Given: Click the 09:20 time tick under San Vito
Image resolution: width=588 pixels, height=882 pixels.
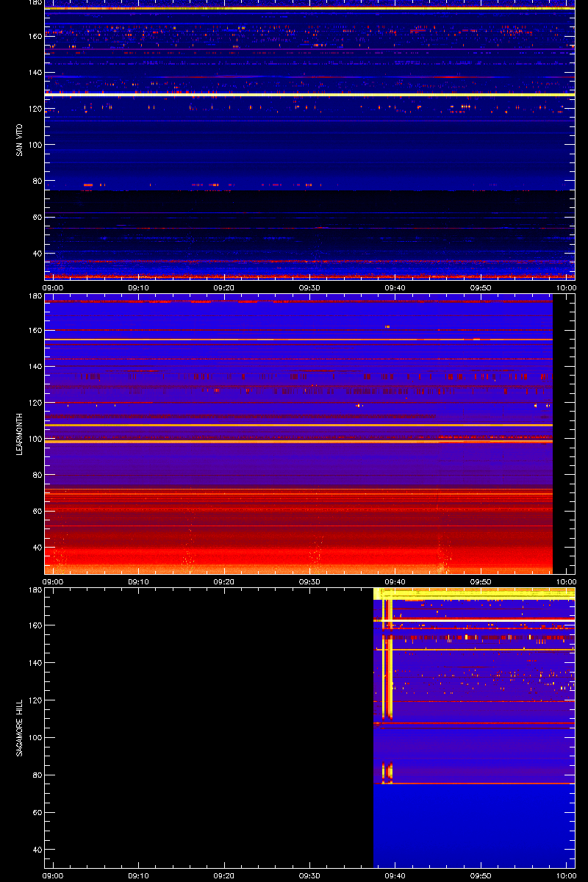Looking at the screenshot, I should pos(224,288).
